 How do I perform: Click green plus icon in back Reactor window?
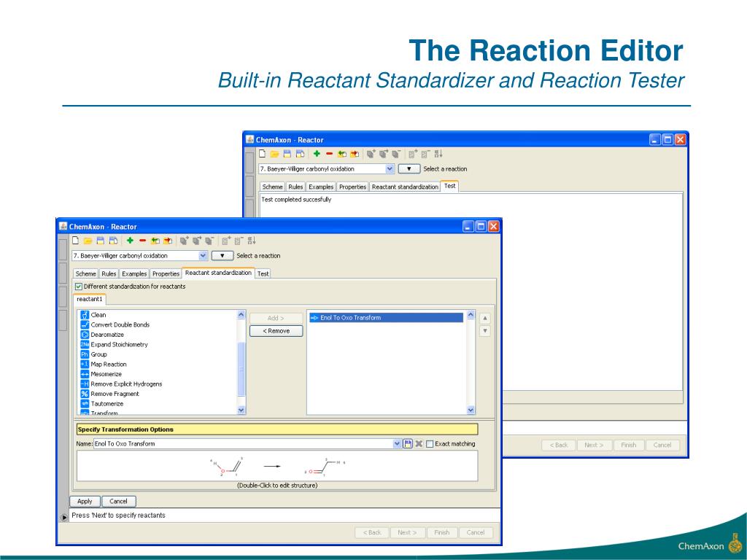(317, 154)
